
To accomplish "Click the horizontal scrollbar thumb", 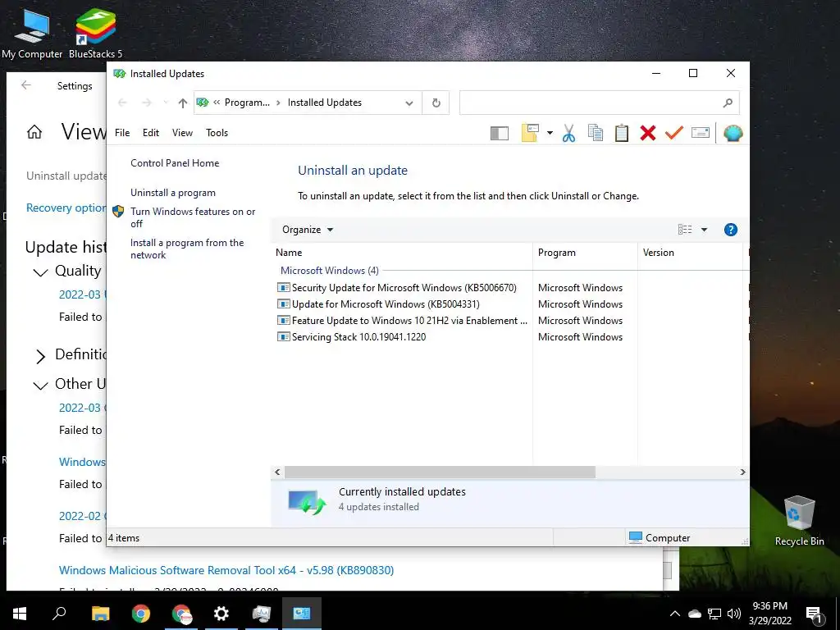I will click(440, 472).
